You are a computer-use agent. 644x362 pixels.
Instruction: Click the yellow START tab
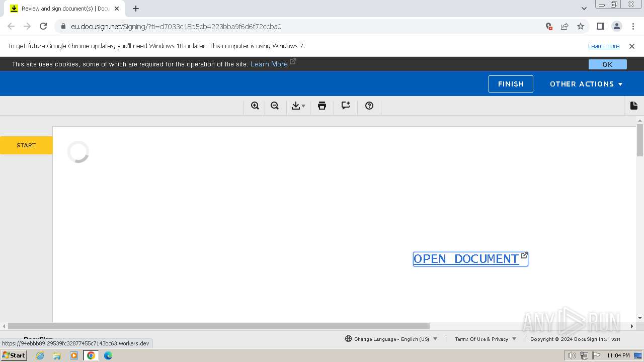(26, 145)
